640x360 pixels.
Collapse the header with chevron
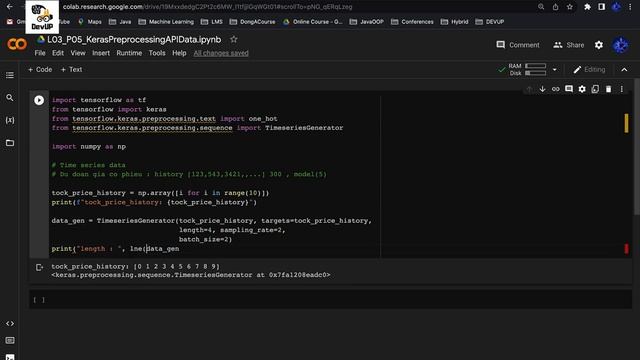tap(624, 70)
